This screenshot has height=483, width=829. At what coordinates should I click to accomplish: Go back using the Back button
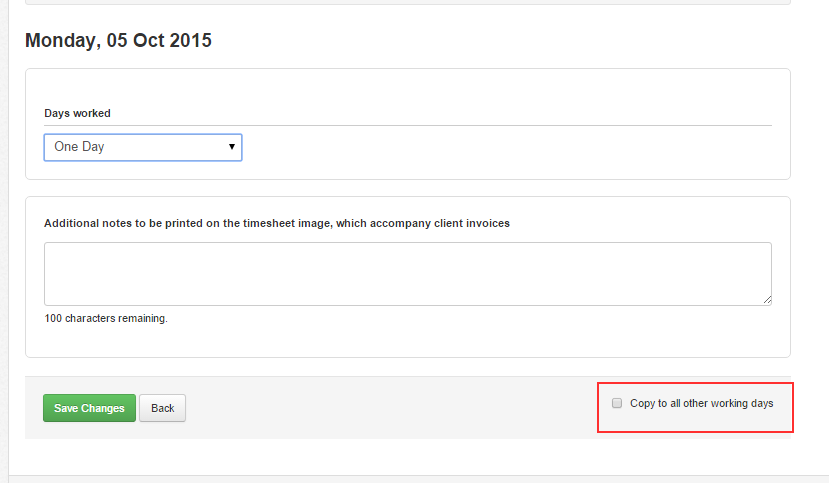(162, 408)
